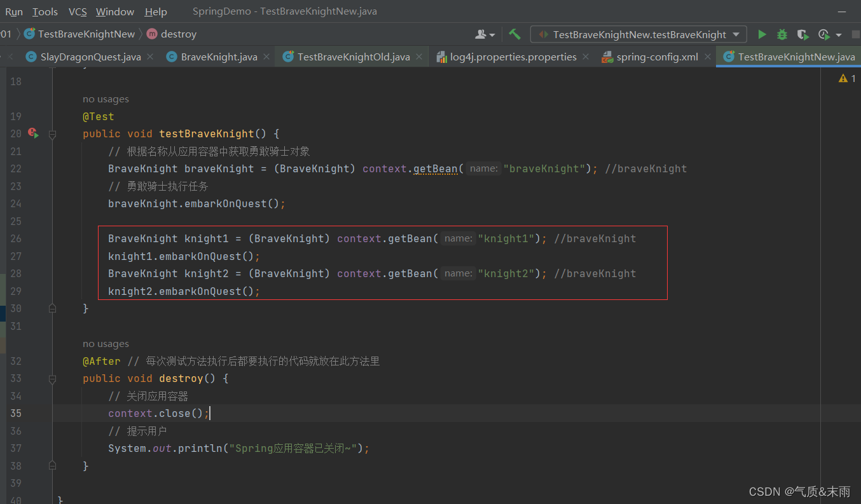Click the Profile run icon with clock

coord(824,34)
